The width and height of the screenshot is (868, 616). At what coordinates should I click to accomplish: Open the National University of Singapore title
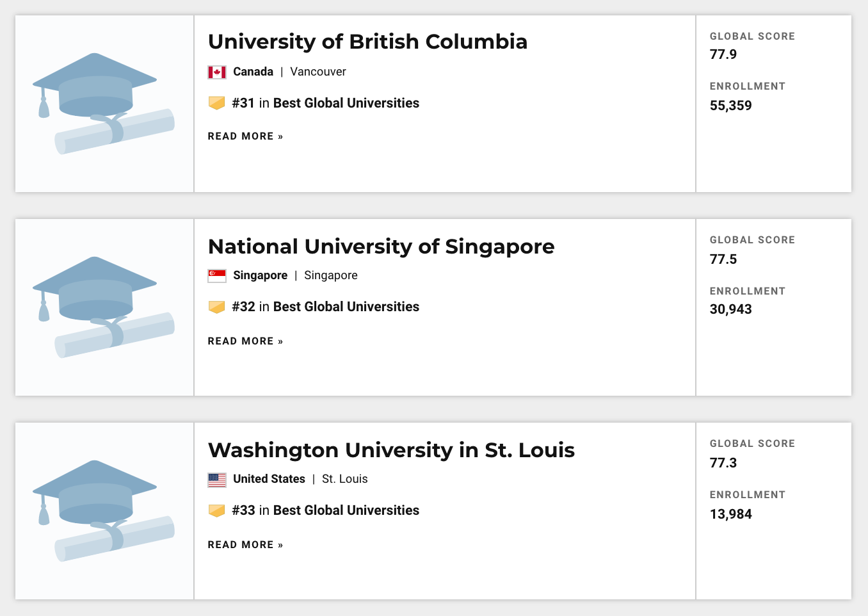pos(381,247)
